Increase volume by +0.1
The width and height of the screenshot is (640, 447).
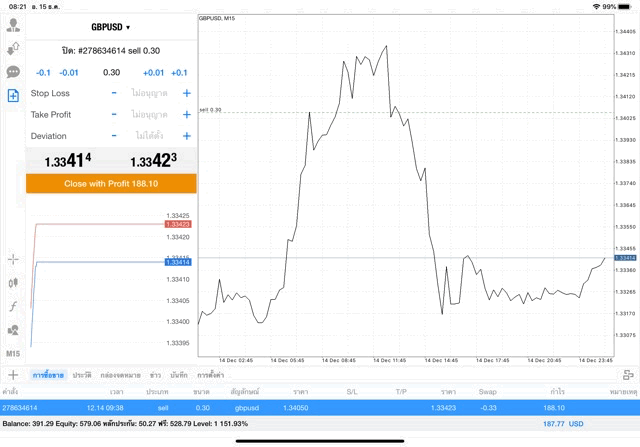(x=179, y=73)
